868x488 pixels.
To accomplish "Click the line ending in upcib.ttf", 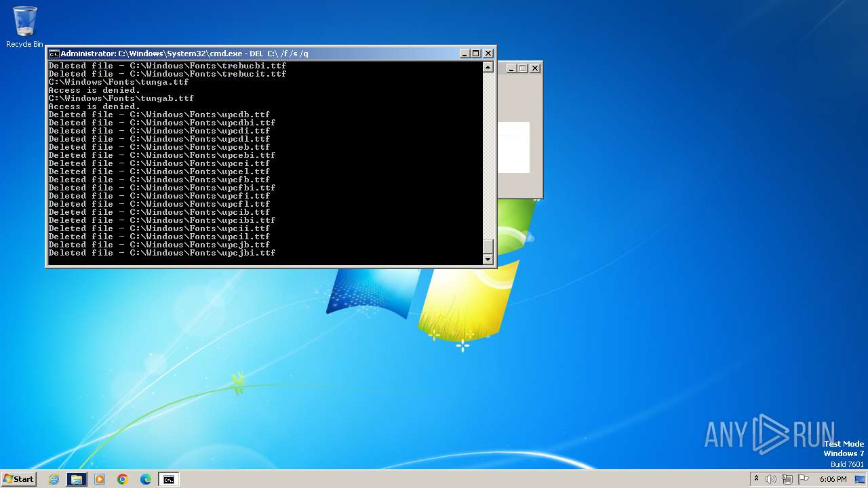I will pos(159,212).
